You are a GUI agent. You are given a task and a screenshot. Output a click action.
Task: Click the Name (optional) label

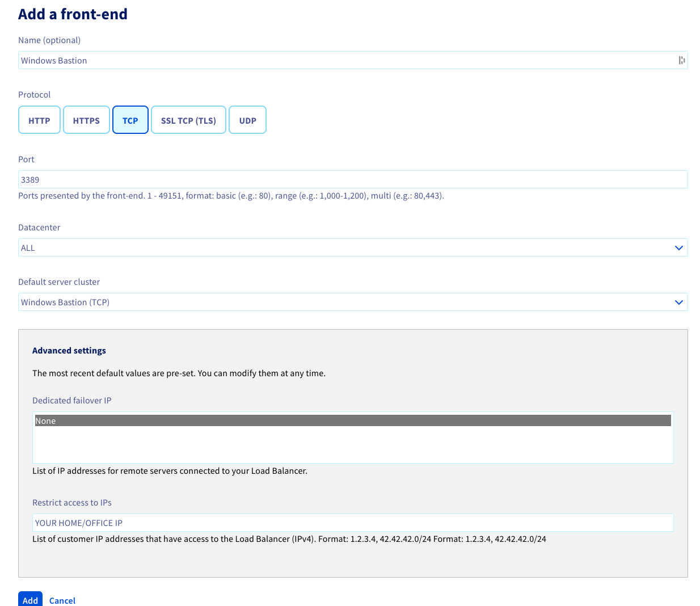coord(49,40)
